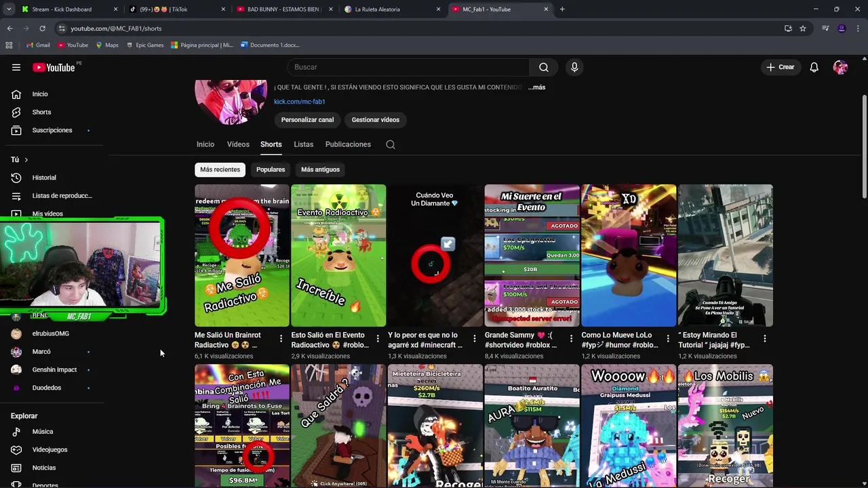Select the Shorts channel tab

[x=271, y=144]
